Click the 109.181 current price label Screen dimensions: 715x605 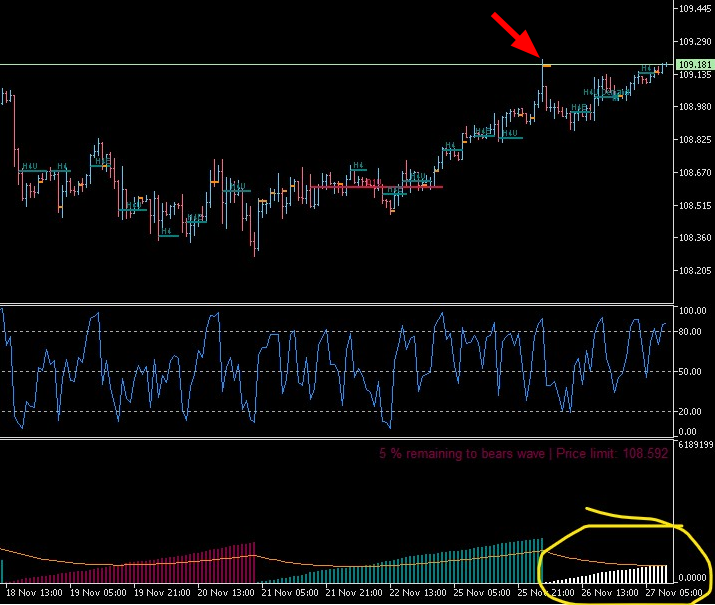click(x=694, y=65)
